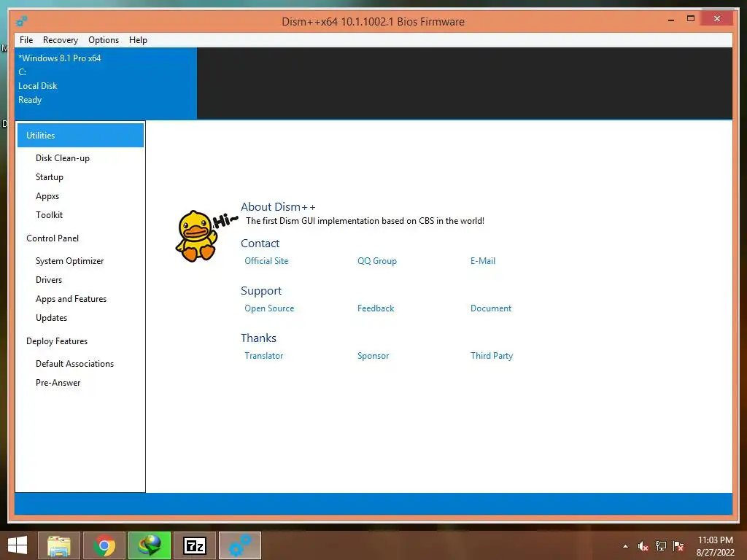Close the Dism++ window

click(x=717, y=18)
